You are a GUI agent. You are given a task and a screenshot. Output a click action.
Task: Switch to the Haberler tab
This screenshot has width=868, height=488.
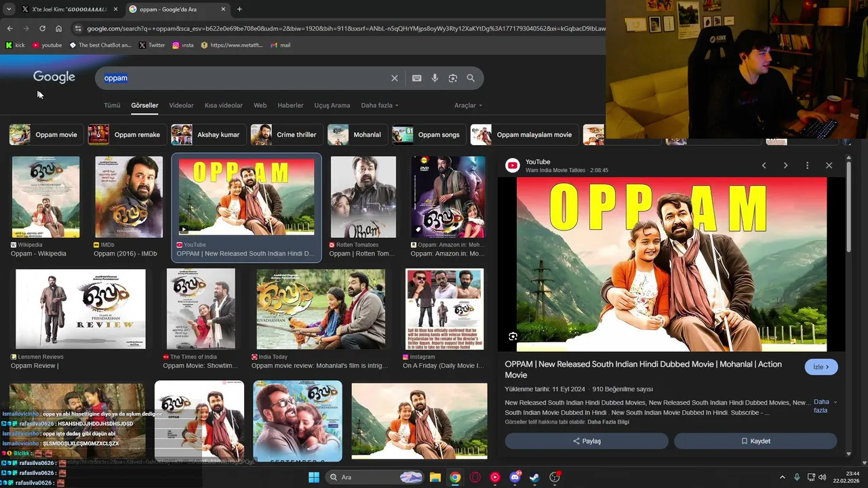point(290,105)
